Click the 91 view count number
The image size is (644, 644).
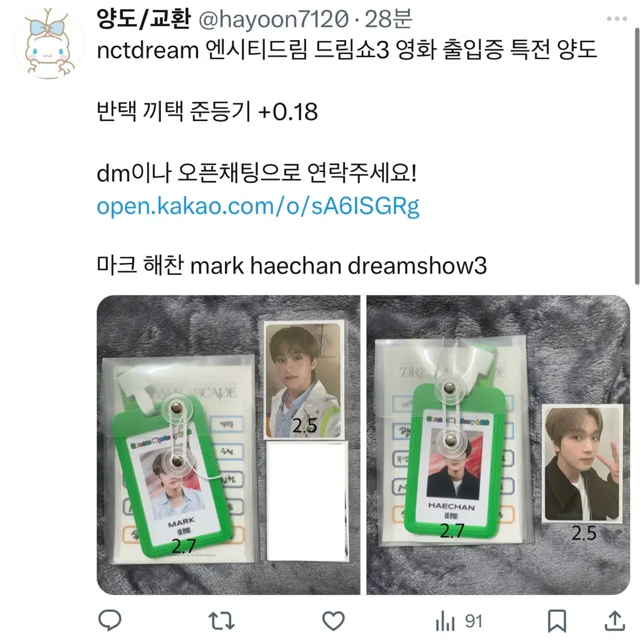473,621
